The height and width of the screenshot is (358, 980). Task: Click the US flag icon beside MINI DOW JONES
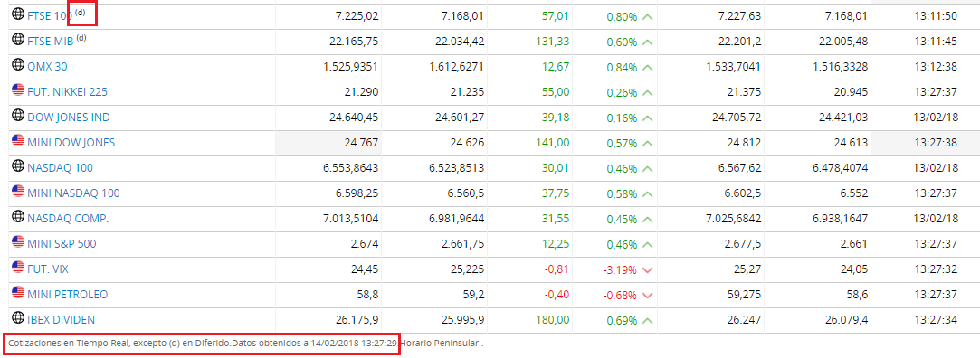point(18,141)
